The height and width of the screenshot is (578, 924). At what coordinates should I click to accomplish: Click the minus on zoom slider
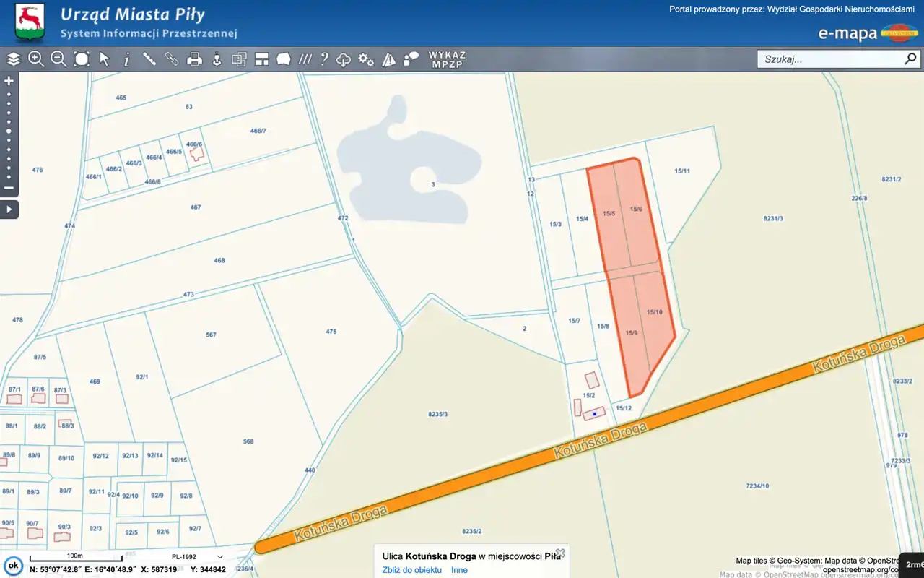click(x=9, y=188)
